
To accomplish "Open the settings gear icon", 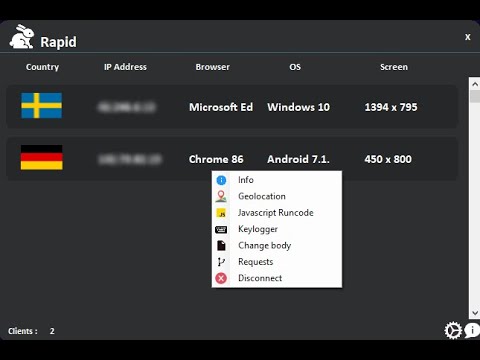I will pyautogui.click(x=453, y=330).
